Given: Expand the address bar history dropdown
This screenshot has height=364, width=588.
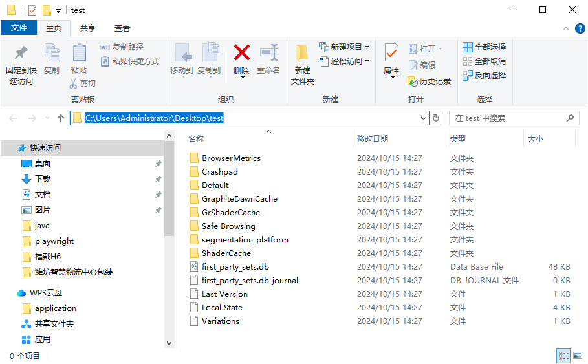Looking at the screenshot, I should 424,118.
